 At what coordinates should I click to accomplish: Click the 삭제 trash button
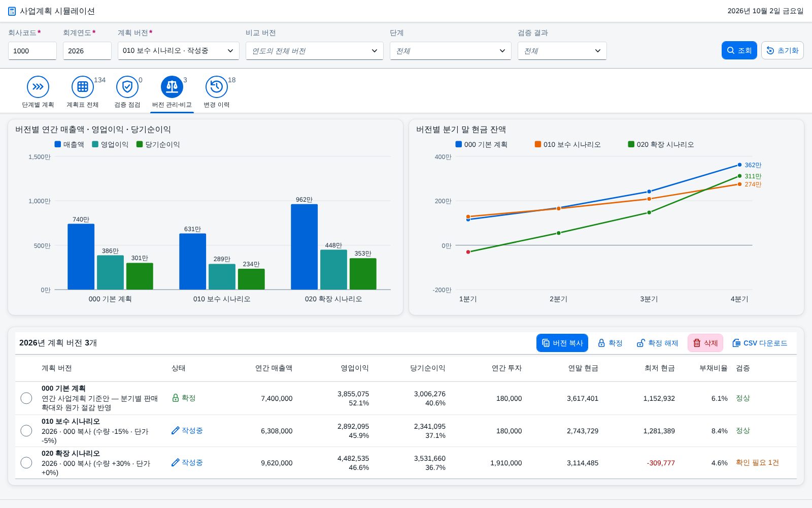[x=705, y=343]
